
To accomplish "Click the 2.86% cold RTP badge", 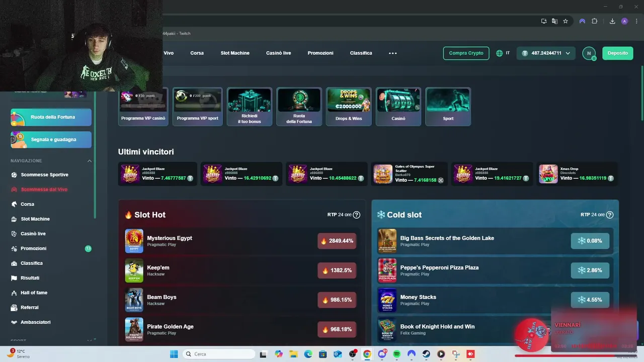I will [590, 270].
